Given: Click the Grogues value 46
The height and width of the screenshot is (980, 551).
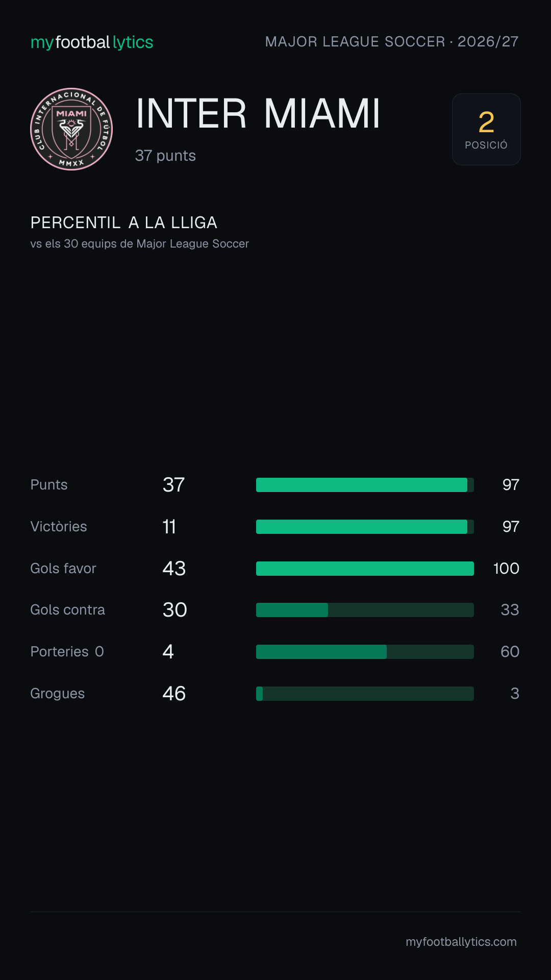Looking at the screenshot, I should coord(174,694).
